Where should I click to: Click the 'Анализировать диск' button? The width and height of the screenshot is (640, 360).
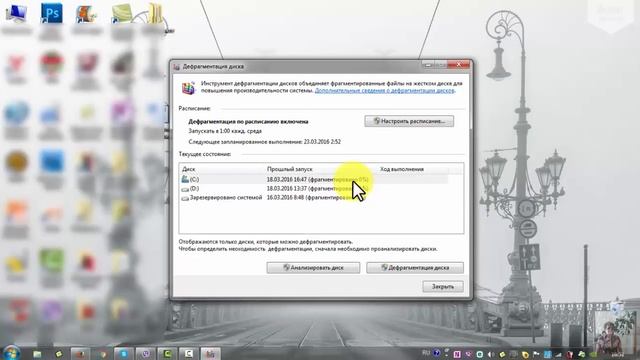point(313,268)
